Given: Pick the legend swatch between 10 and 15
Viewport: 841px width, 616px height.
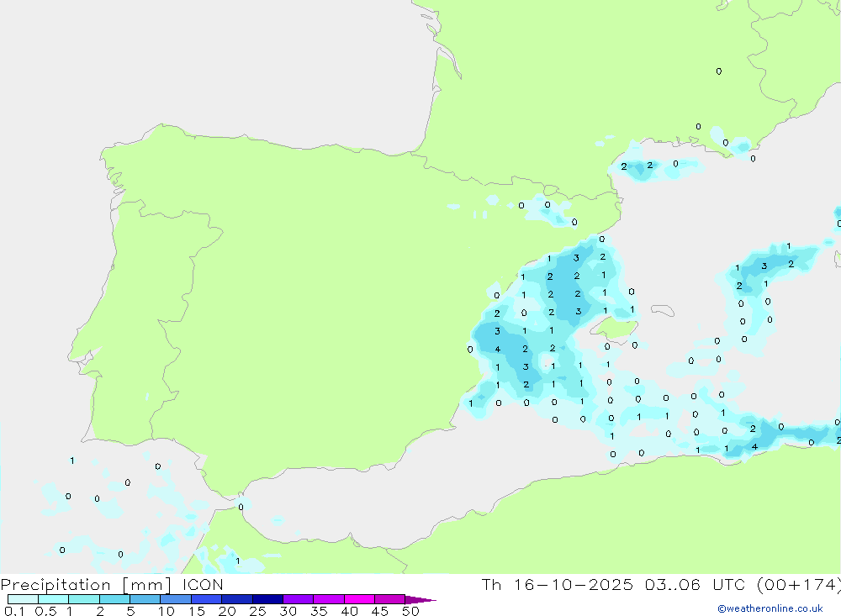Looking at the screenshot, I should tap(176, 599).
